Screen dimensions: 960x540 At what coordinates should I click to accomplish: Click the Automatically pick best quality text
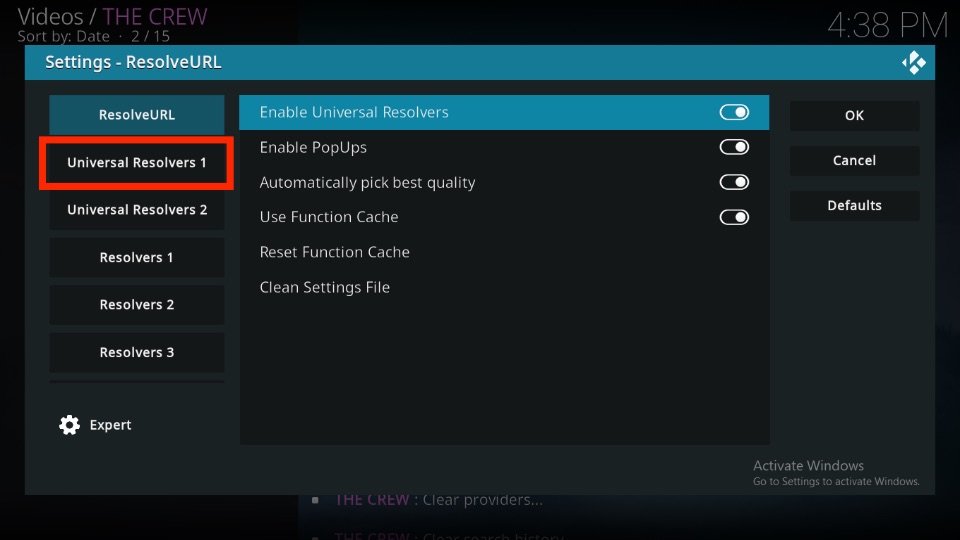tap(367, 182)
